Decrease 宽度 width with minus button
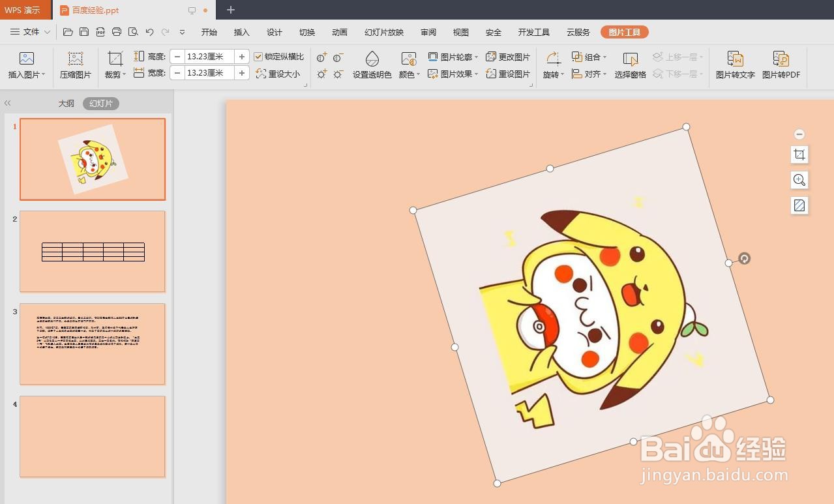The height and width of the screenshot is (504, 834). [x=177, y=73]
